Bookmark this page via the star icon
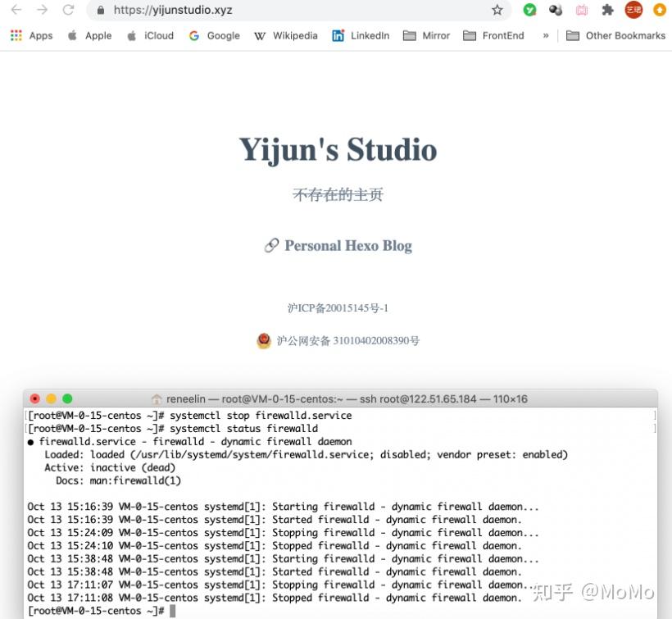672x619 pixels. coord(497,11)
